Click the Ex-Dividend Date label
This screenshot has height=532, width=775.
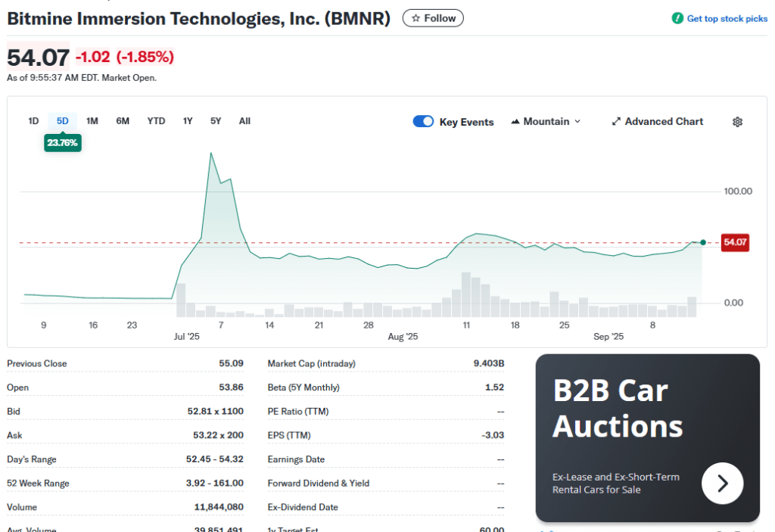[303, 507]
